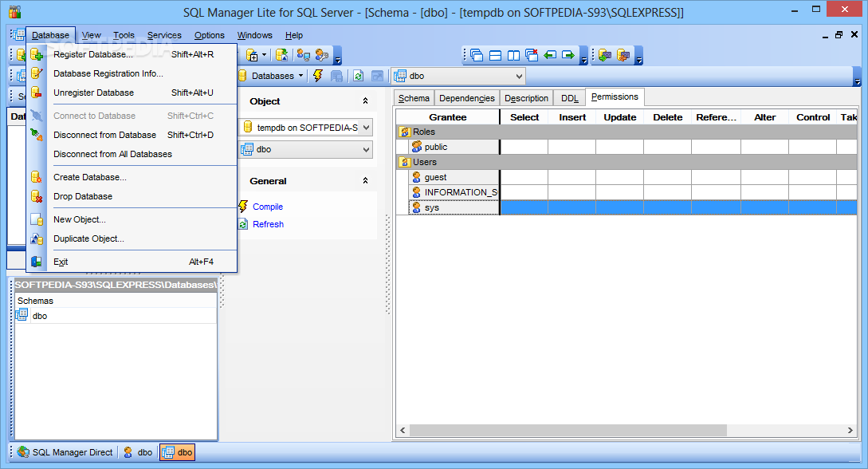Open the Tools menu

pos(124,35)
